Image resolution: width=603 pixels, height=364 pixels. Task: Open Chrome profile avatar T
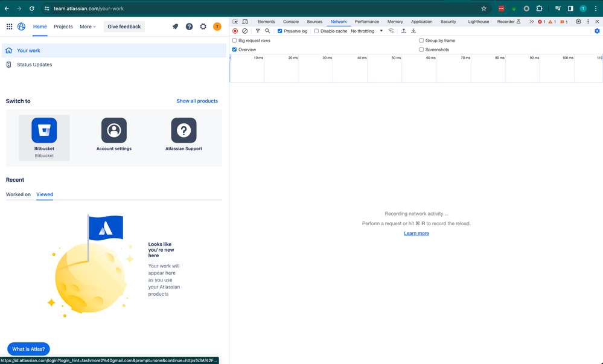click(x=583, y=8)
